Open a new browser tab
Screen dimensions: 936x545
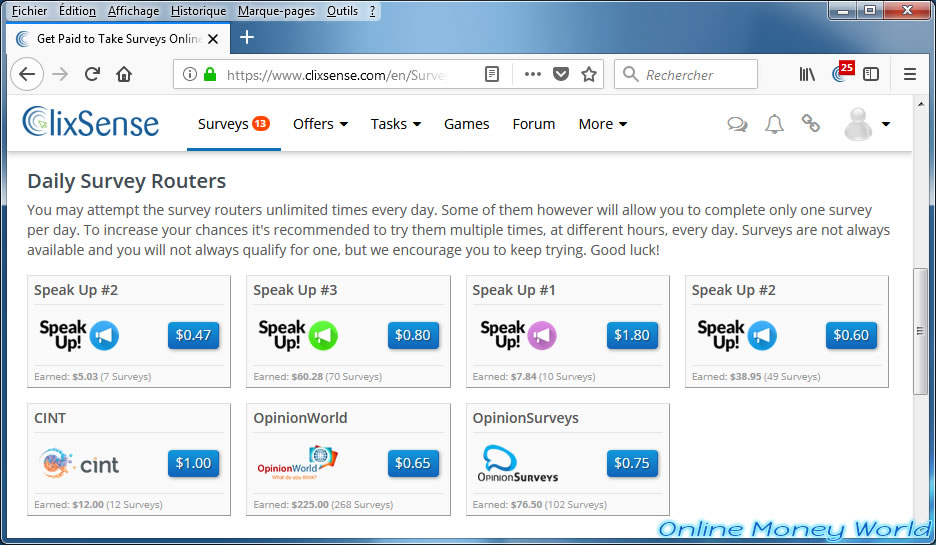[247, 38]
